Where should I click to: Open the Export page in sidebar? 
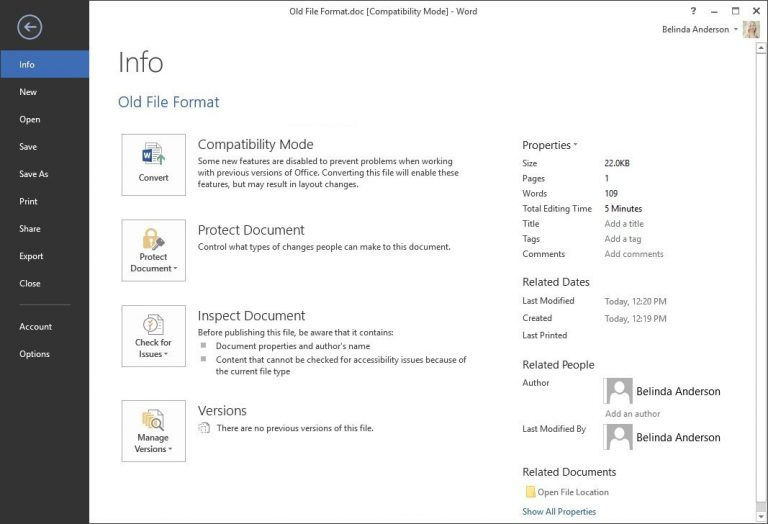[45, 256]
